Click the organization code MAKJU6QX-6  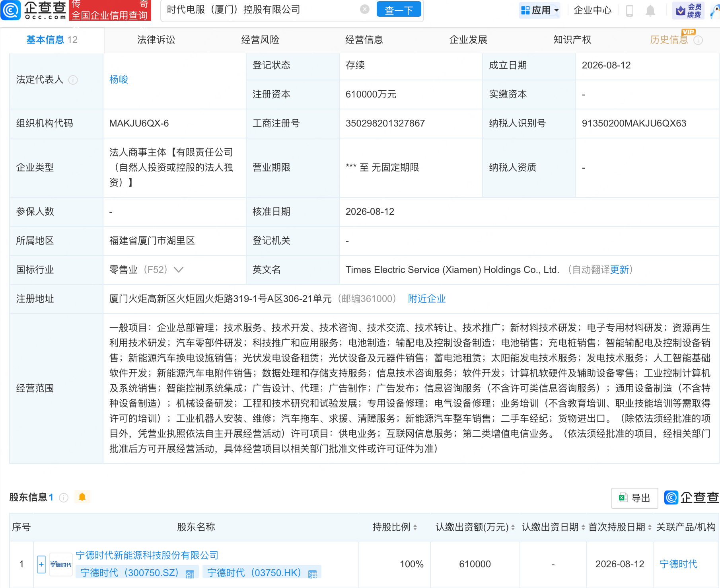[x=139, y=123]
